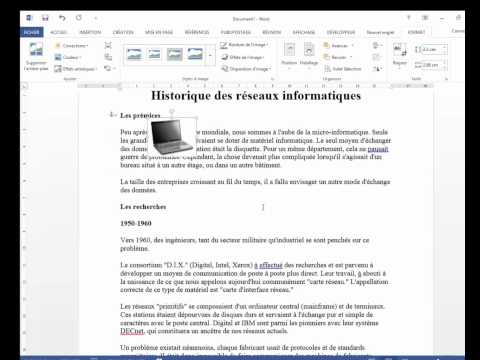Open the Reculer dropdown
Viewport: 480px width, 360px height.
[338, 57]
